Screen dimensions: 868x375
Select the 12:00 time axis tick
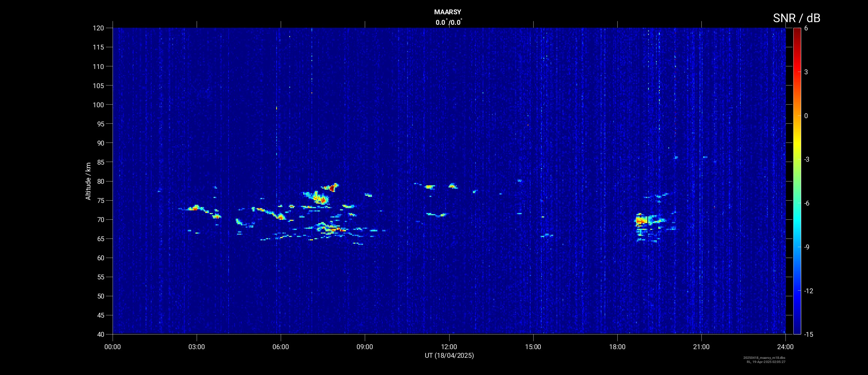(449, 347)
